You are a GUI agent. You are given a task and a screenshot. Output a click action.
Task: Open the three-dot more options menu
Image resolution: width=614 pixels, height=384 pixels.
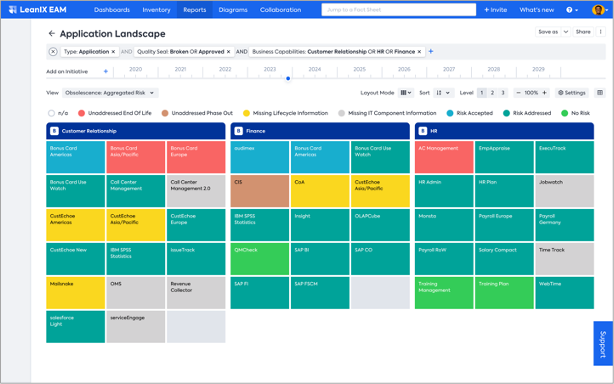[x=600, y=32]
